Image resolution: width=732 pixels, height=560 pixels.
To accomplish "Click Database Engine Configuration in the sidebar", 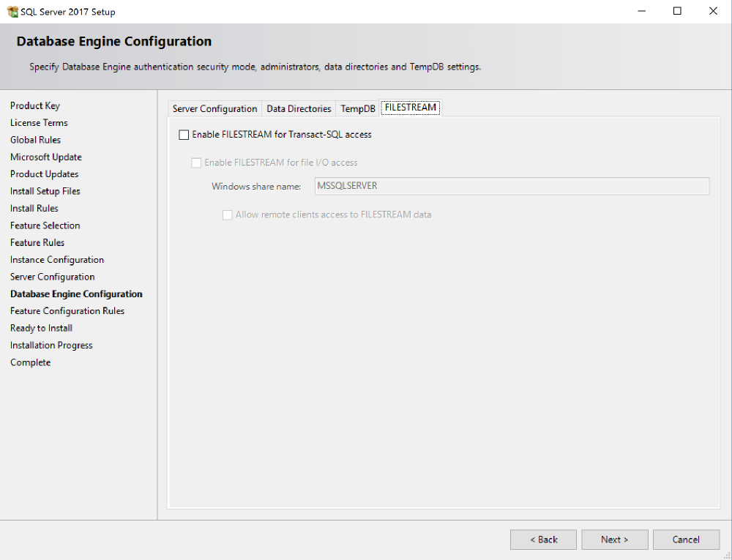I will [x=76, y=294].
